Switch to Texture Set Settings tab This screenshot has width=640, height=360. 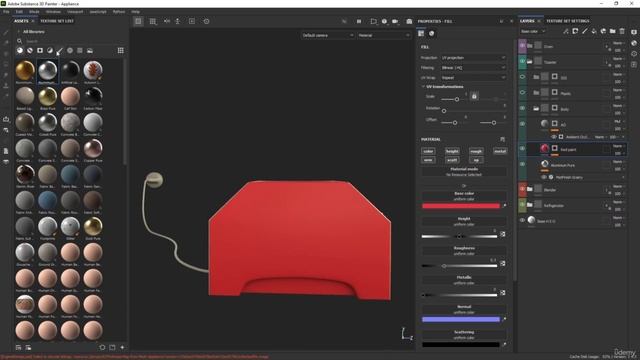click(x=568, y=21)
